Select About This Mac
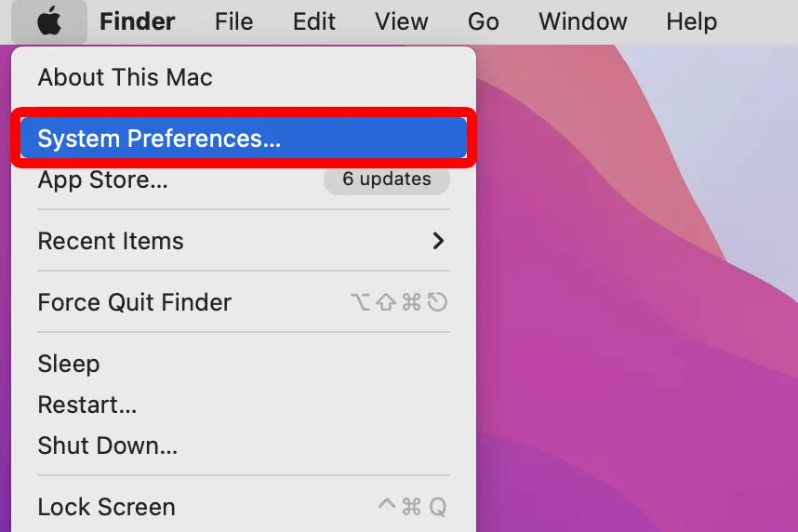 click(x=244, y=77)
